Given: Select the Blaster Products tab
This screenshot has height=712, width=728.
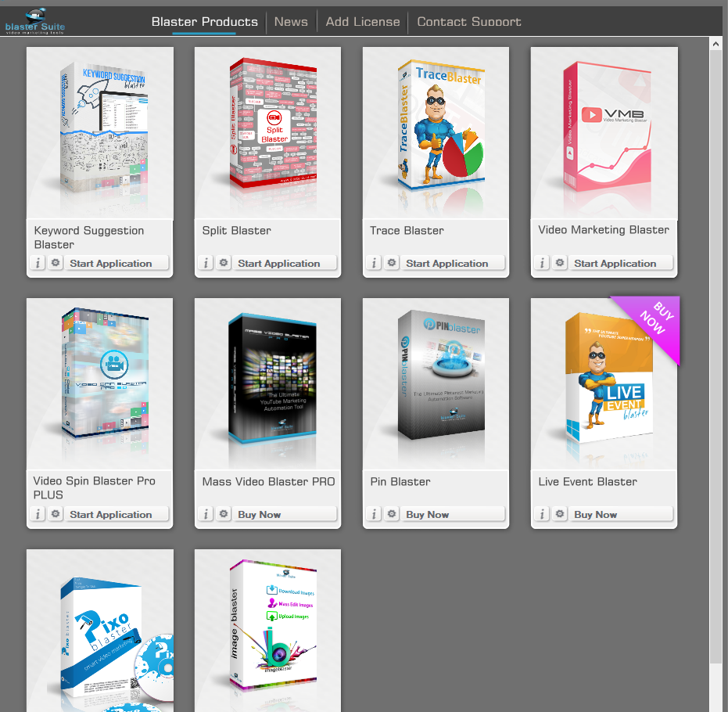Looking at the screenshot, I should pos(204,22).
